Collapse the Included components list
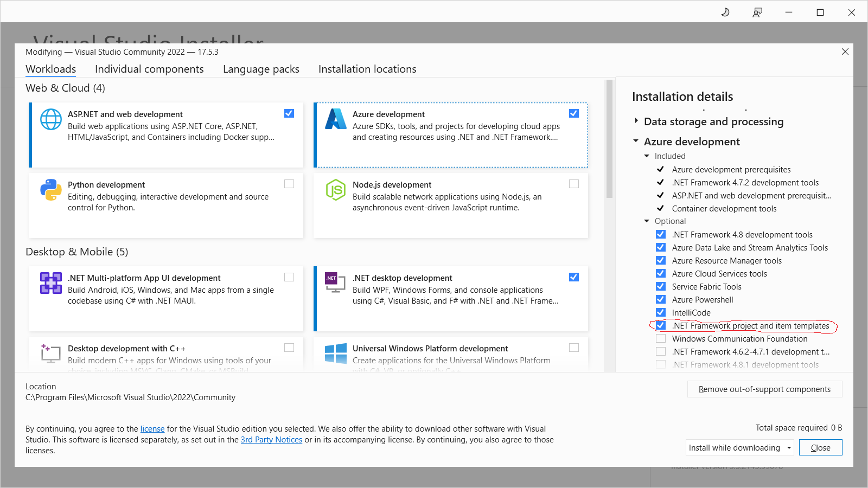The width and height of the screenshot is (868, 488). click(x=647, y=156)
